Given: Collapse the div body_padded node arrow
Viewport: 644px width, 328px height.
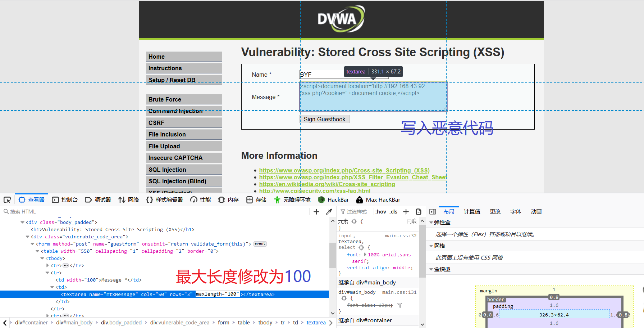Looking at the screenshot, I should click(22, 223).
